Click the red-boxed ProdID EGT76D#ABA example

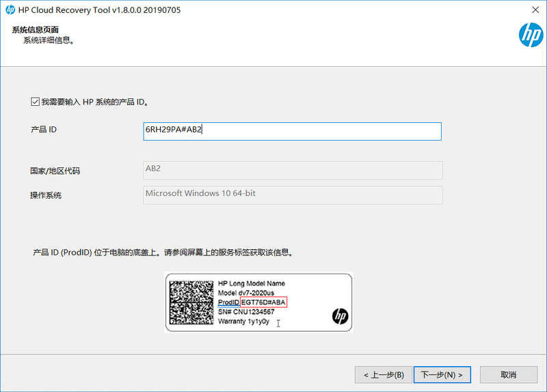(x=263, y=302)
